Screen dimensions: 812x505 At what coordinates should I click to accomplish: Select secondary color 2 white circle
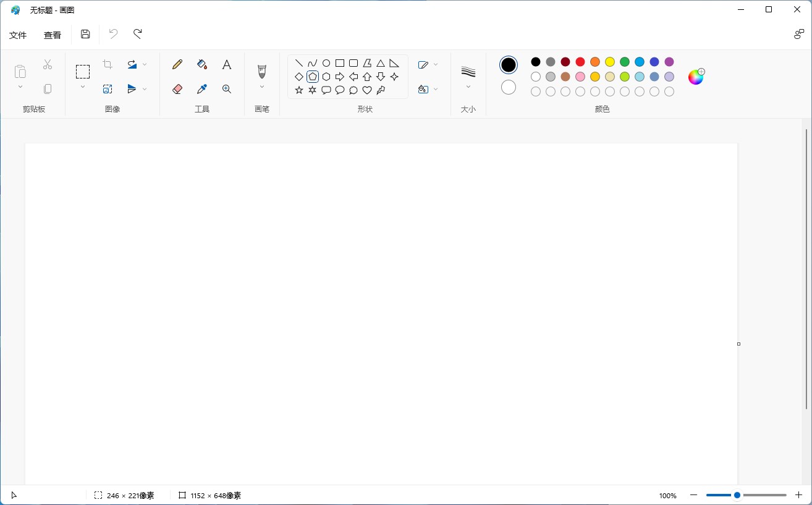pyautogui.click(x=509, y=87)
